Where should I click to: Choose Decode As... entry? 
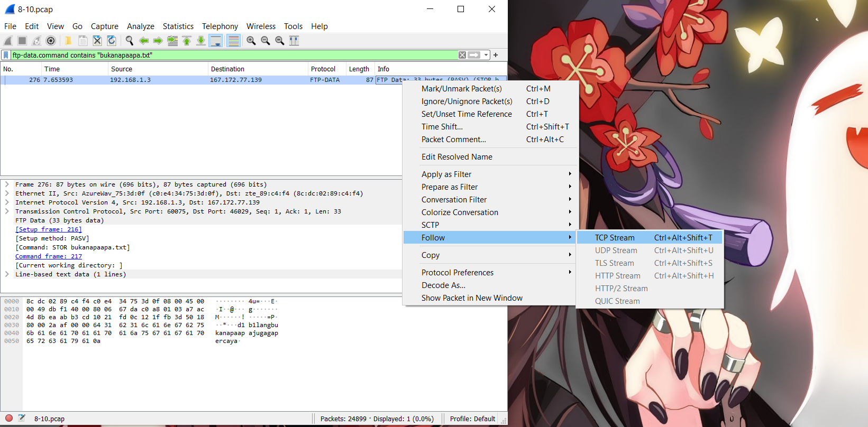pos(490,285)
